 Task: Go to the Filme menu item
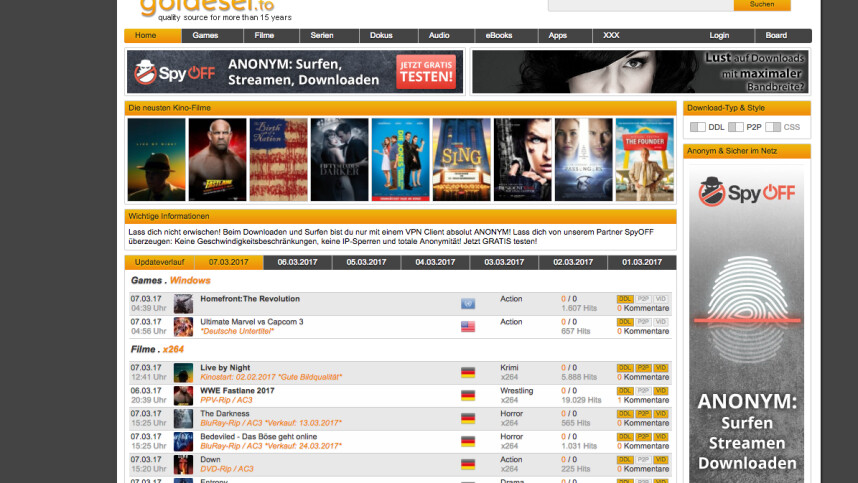271,36
